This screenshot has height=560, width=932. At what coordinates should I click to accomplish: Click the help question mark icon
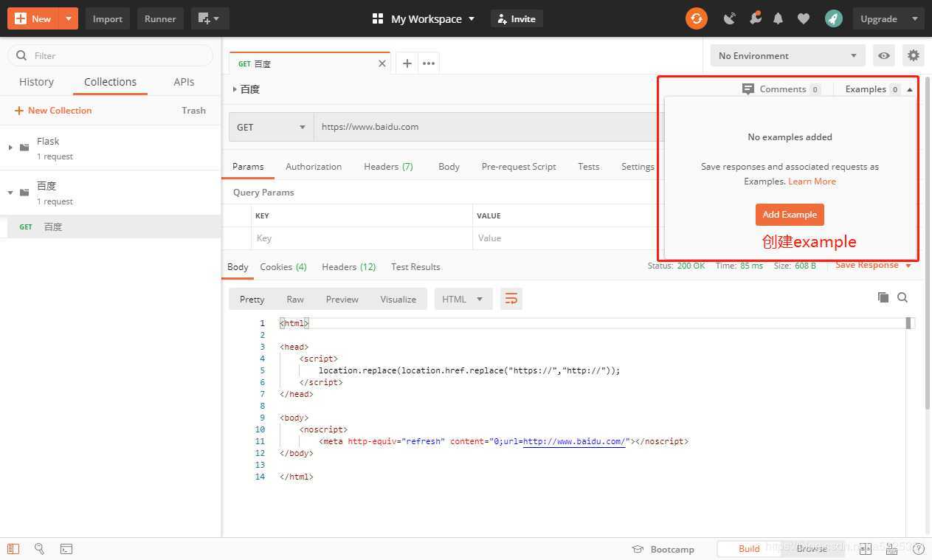click(918, 548)
